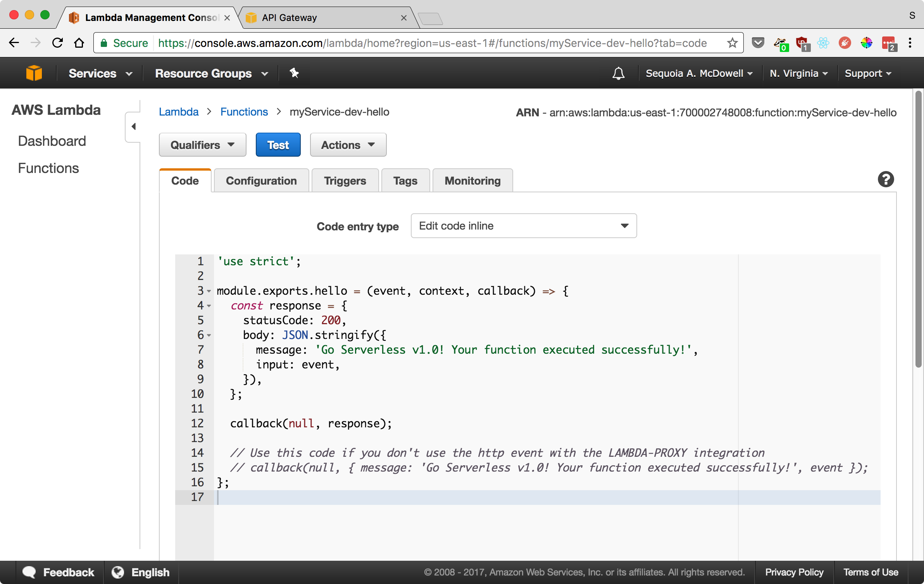
Task: Expand the Services menu
Action: (100, 73)
